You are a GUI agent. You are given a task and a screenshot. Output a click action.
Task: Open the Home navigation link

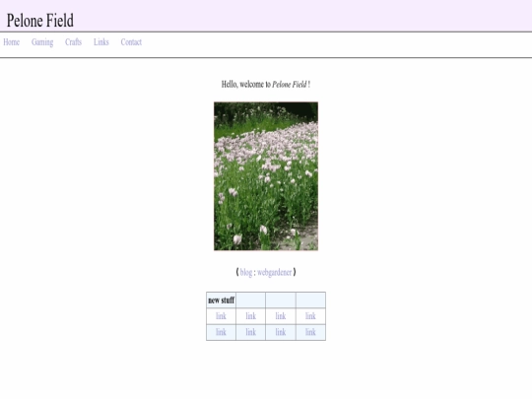coord(12,42)
